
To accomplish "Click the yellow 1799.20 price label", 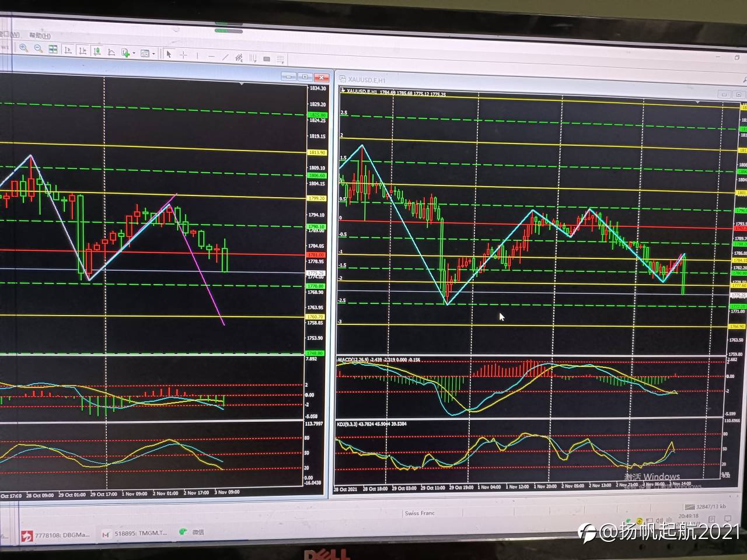I will tap(317, 198).
